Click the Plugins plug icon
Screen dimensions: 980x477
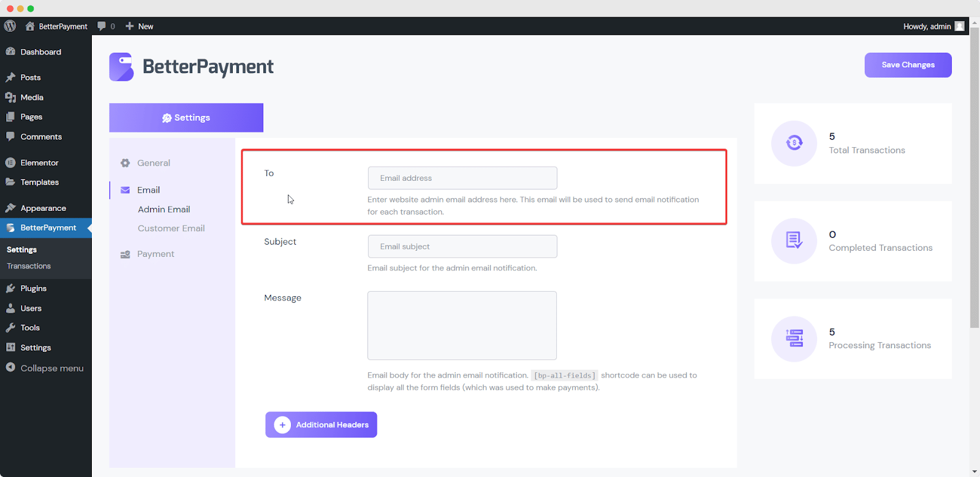pos(10,288)
